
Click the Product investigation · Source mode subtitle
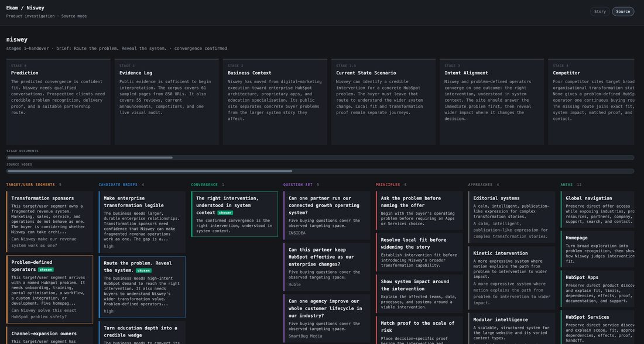click(x=46, y=16)
